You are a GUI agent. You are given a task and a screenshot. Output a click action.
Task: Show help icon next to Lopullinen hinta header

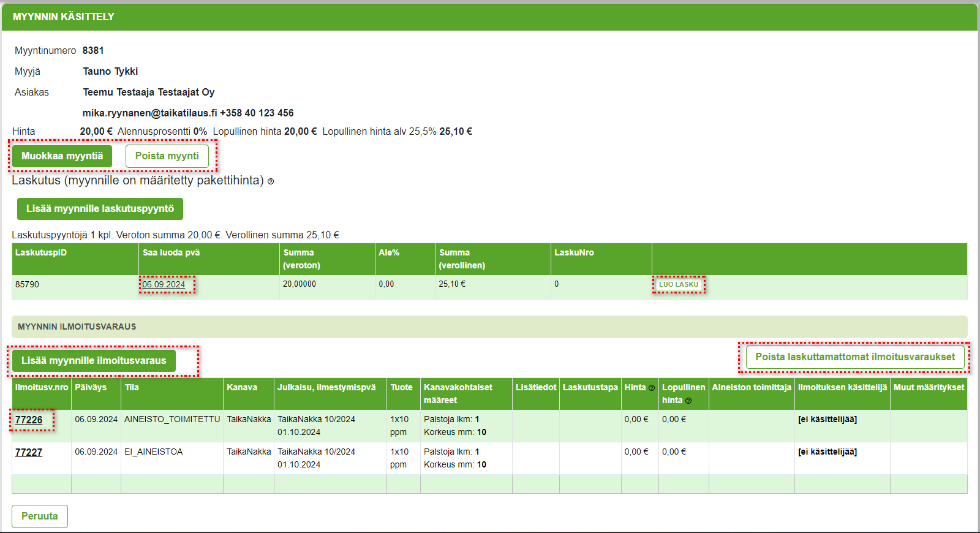[x=688, y=401]
